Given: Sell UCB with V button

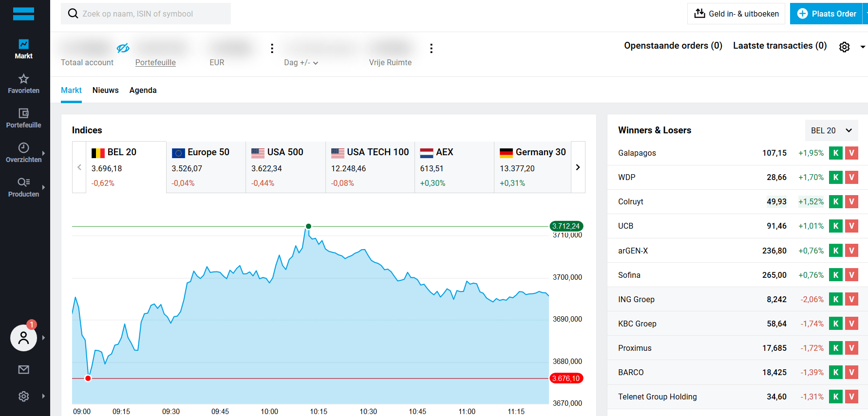Looking at the screenshot, I should pyautogui.click(x=851, y=226).
